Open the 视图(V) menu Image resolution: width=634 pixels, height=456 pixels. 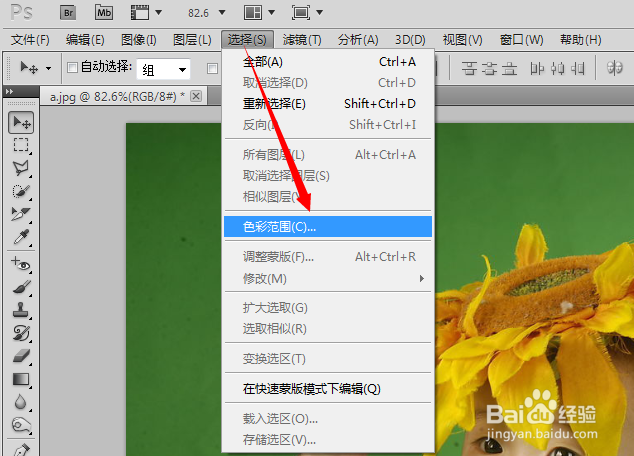[x=462, y=40]
